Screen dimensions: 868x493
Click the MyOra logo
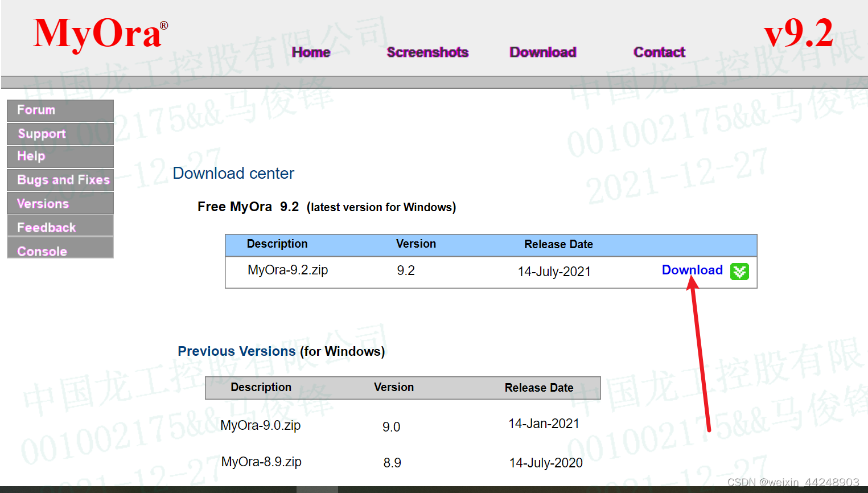[98, 32]
